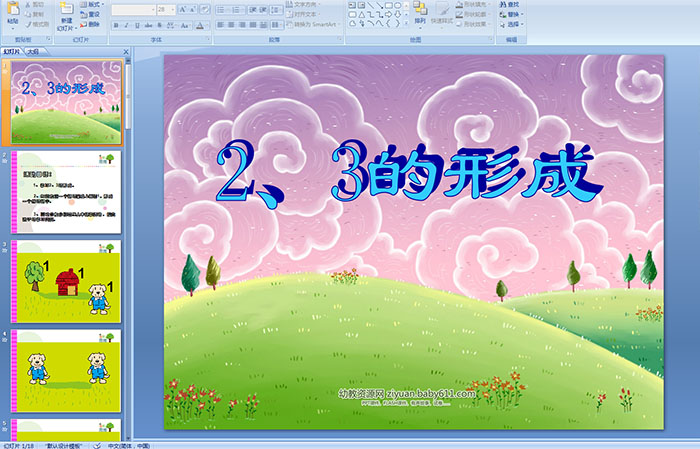Click the Numbering list icon
Viewport: 700px width, 449px height.
click(238, 9)
